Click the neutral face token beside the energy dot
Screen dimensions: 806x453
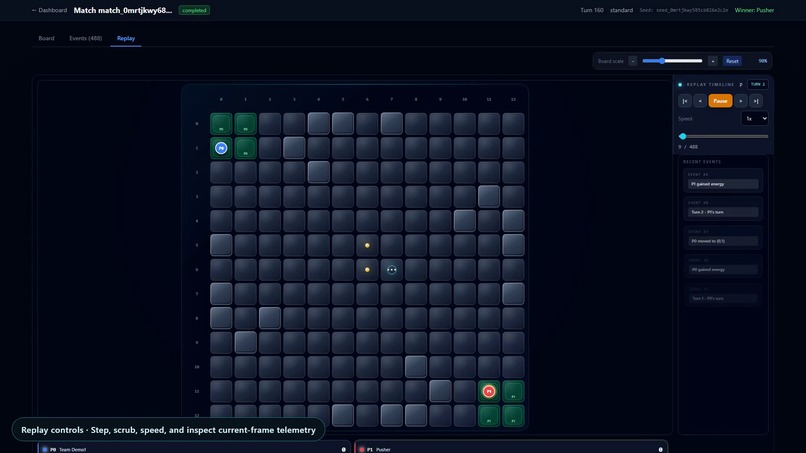tap(392, 269)
